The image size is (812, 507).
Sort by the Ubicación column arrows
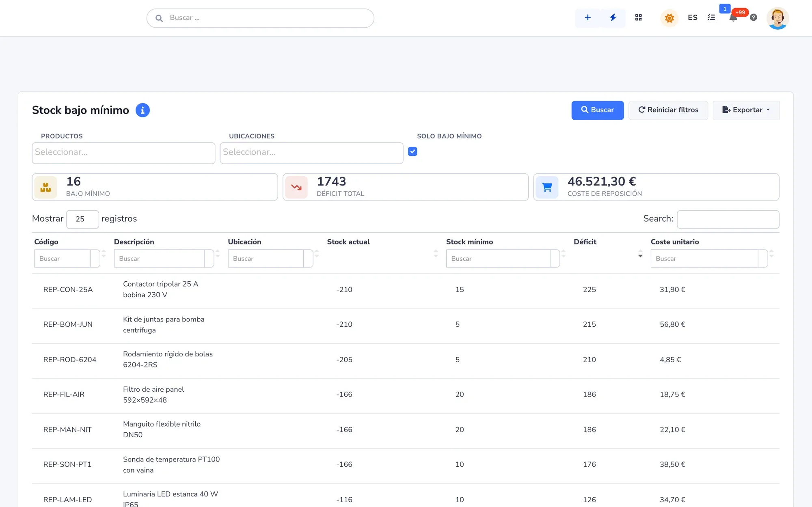click(x=317, y=254)
